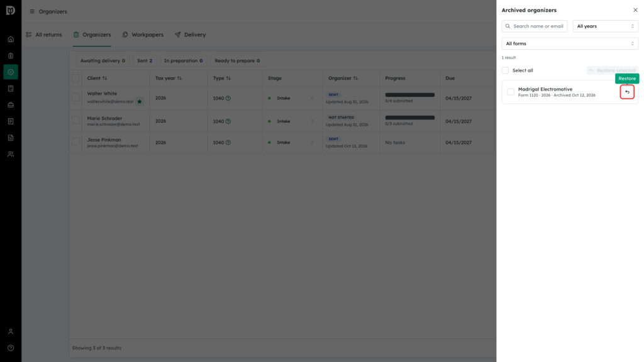The width and height of the screenshot is (644, 362).
Task: Filter by the Ready to prepare chip
Action: pyautogui.click(x=237, y=61)
